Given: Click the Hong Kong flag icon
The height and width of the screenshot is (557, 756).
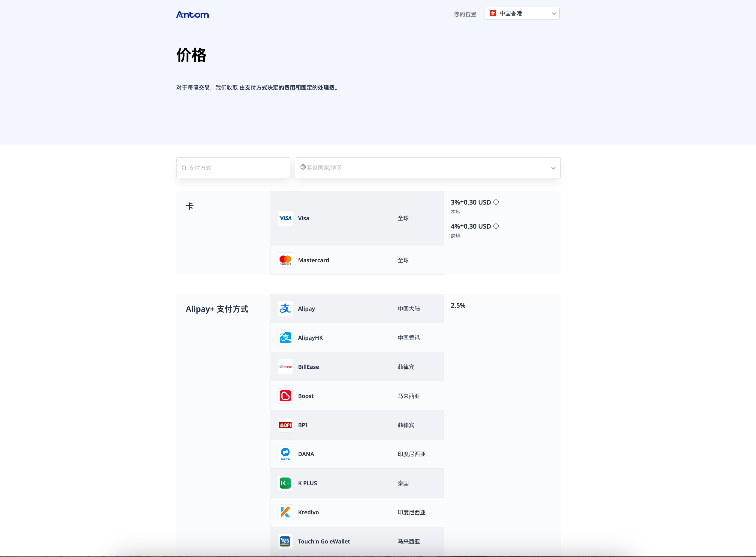Looking at the screenshot, I should pos(493,14).
